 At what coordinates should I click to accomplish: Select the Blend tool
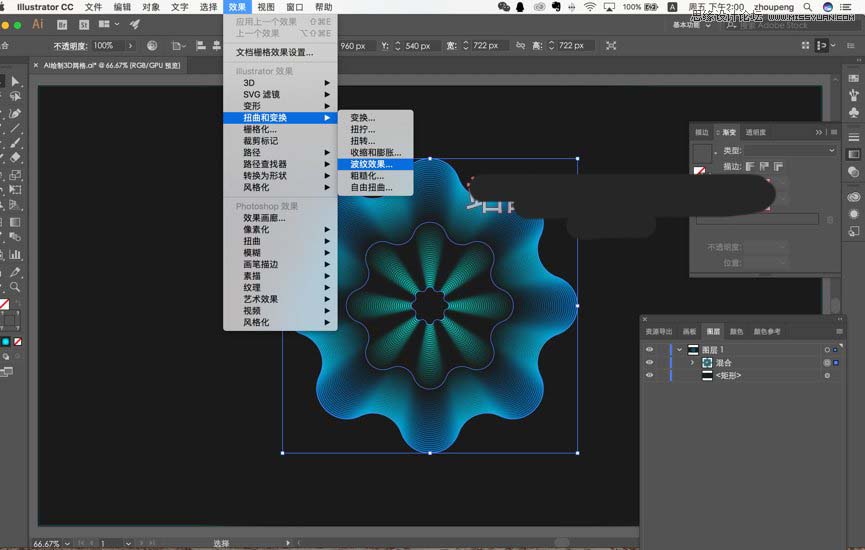pos(15,237)
